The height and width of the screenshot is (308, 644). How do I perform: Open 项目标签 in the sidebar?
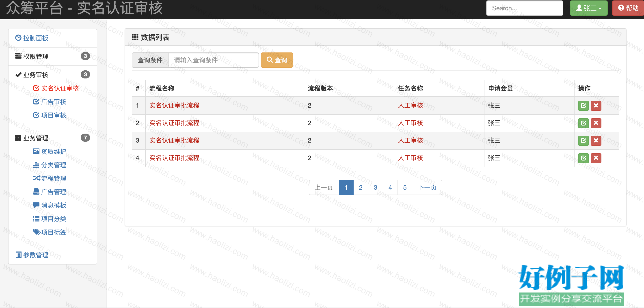[x=50, y=232]
